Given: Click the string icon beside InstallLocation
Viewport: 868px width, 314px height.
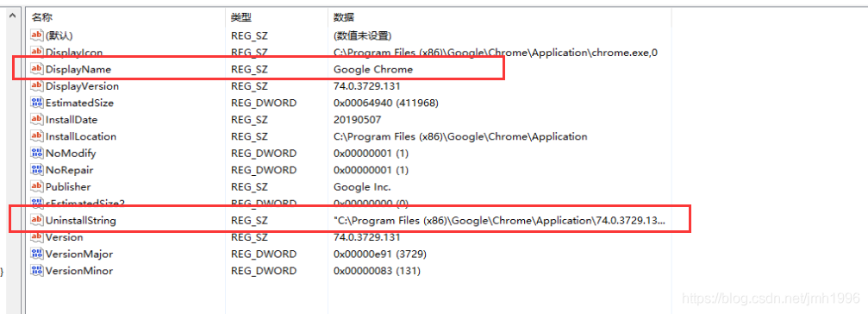Looking at the screenshot, I should click(36, 136).
